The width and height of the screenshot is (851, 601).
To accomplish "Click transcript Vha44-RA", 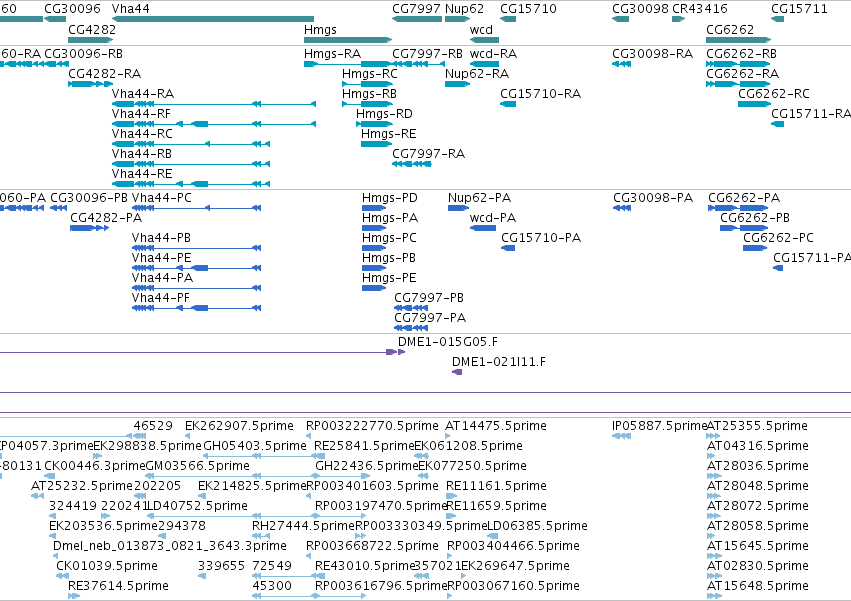I will pos(214,104).
